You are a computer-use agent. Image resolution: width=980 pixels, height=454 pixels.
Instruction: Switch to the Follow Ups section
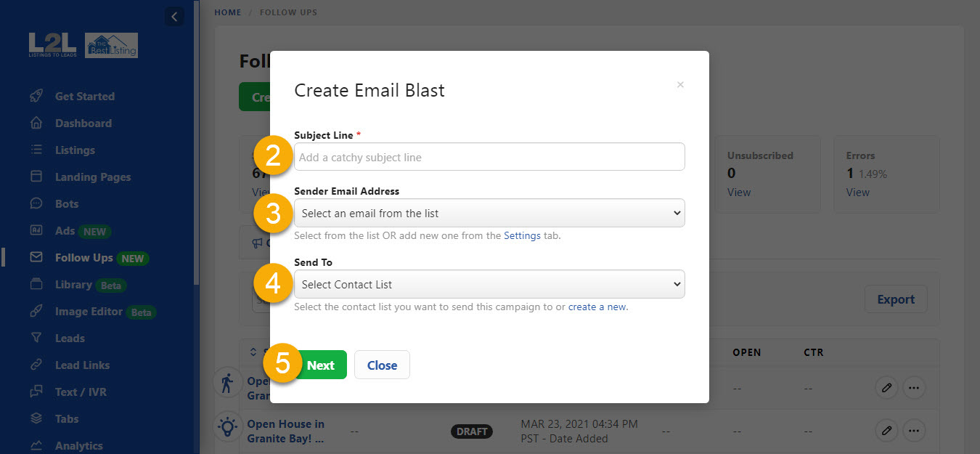(x=83, y=257)
